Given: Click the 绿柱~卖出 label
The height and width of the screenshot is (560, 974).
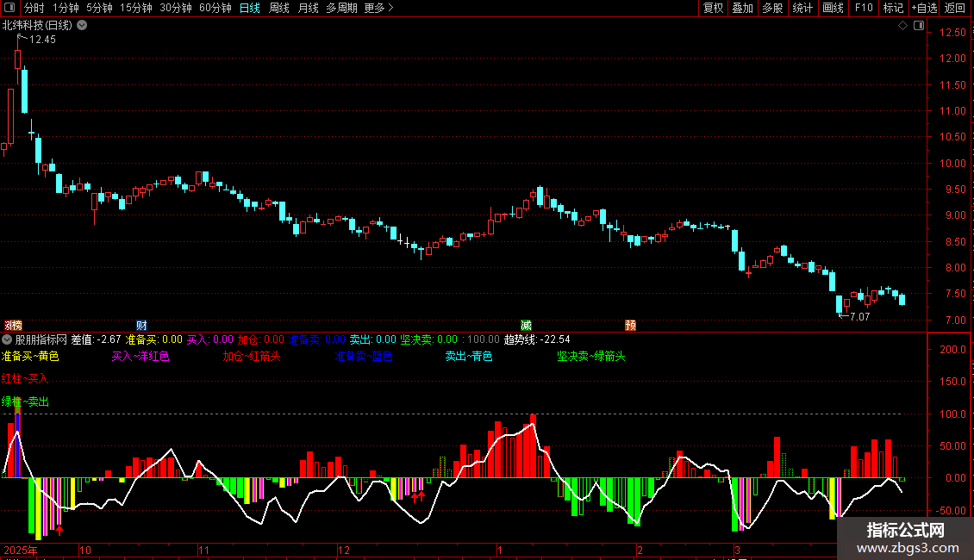Looking at the screenshot, I should click(25, 401).
